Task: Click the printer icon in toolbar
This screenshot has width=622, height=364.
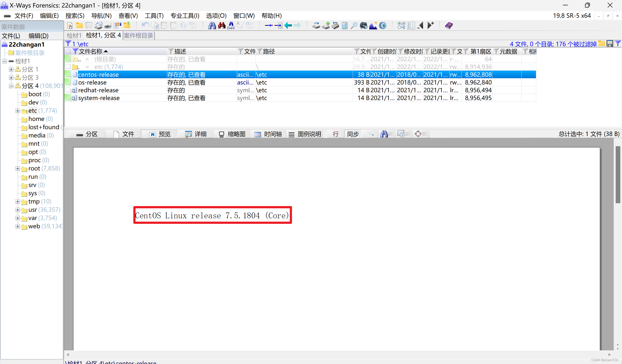Action: pyautogui.click(x=108, y=25)
